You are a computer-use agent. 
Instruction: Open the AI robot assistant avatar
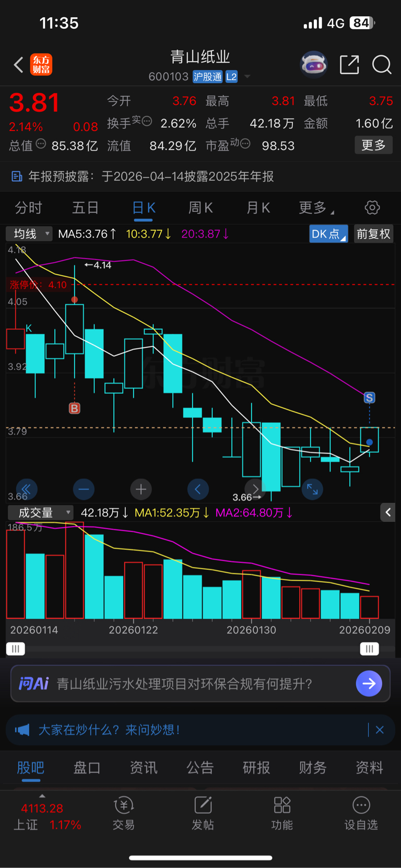pyautogui.click(x=314, y=64)
